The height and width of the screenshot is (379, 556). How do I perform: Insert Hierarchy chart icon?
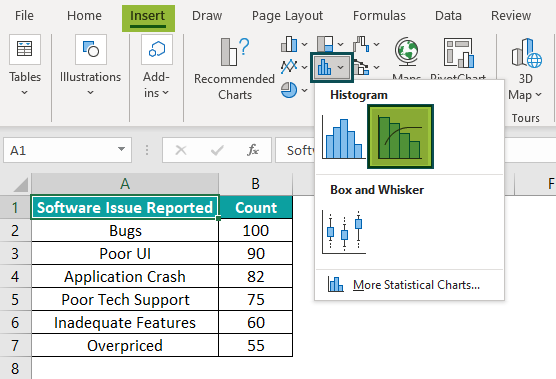coord(325,44)
